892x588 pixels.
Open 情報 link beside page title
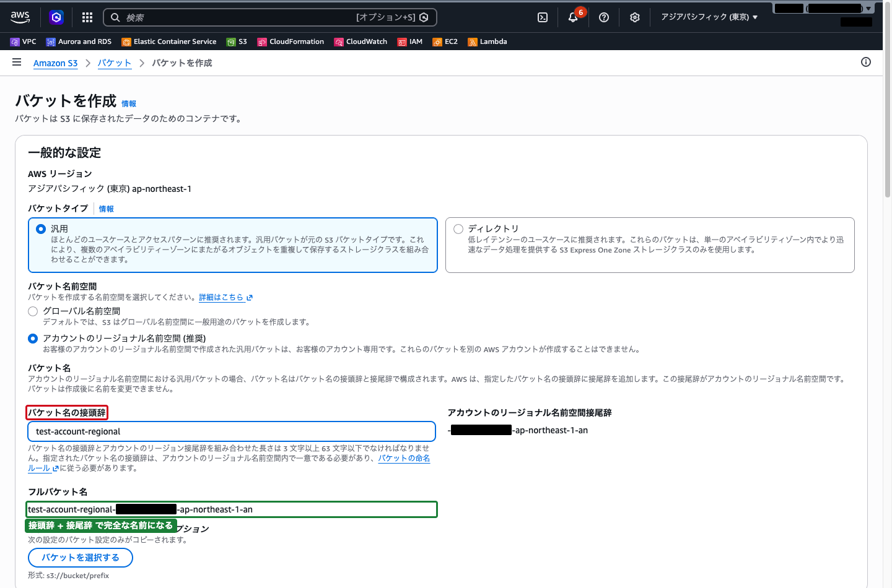point(129,104)
